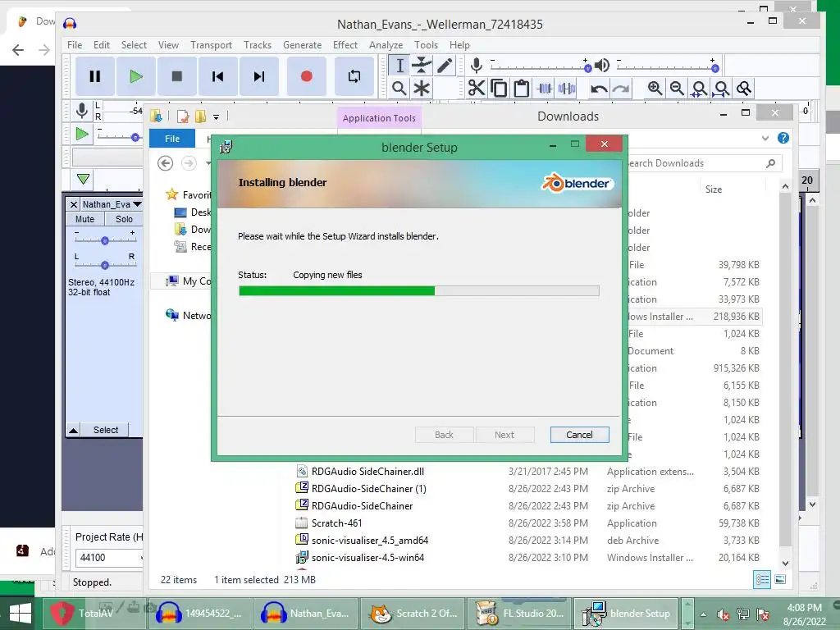Click the green Play button in Audacity

(x=136, y=76)
